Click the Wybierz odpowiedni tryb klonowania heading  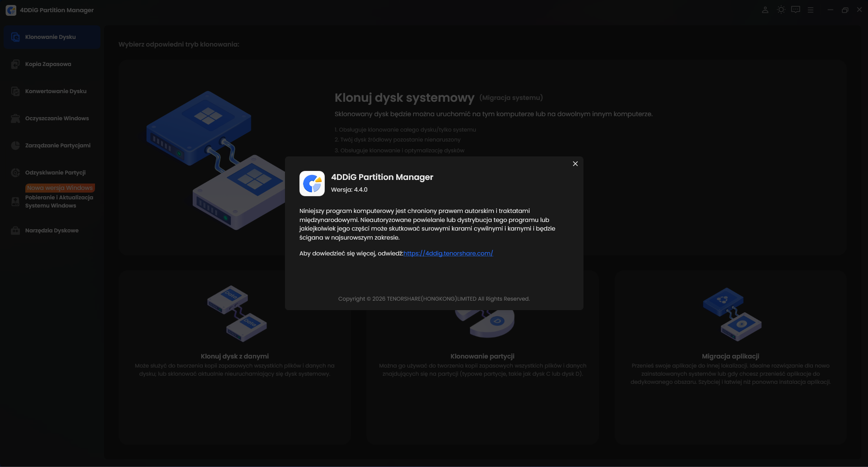point(179,44)
